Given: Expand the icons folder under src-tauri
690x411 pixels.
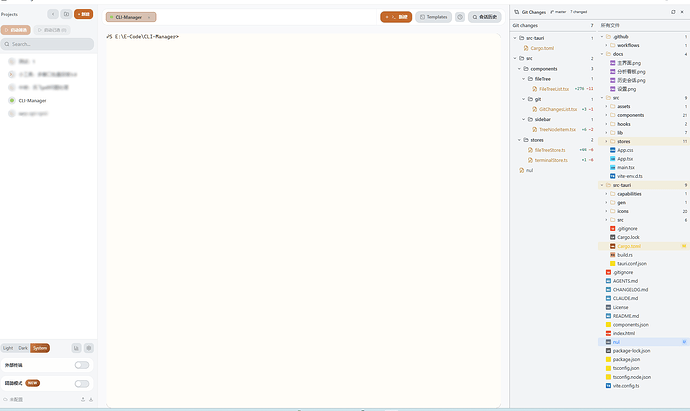Looking at the screenshot, I should 606,211.
